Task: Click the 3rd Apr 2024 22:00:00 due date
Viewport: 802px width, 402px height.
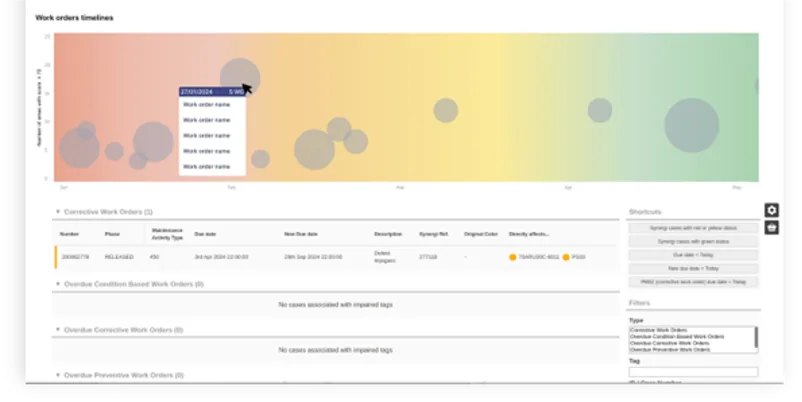Action: 221,257
